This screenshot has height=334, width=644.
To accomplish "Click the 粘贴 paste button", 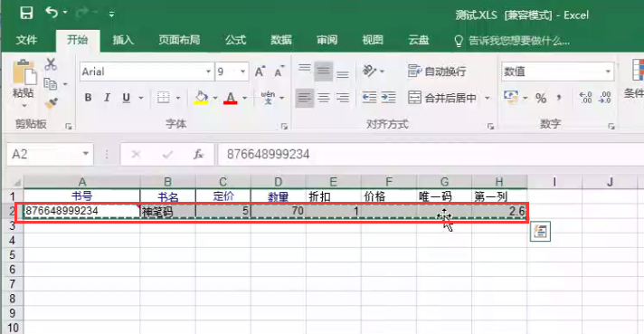I will pyautogui.click(x=23, y=83).
